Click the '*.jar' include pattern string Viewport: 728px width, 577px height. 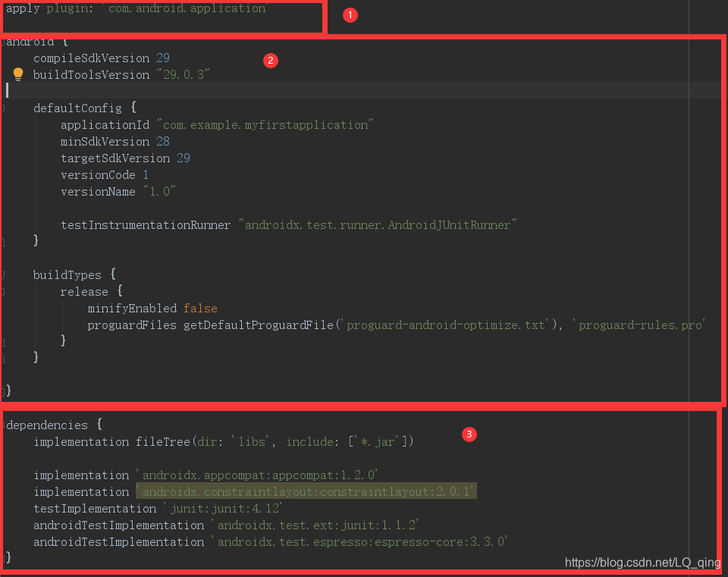[x=378, y=441]
